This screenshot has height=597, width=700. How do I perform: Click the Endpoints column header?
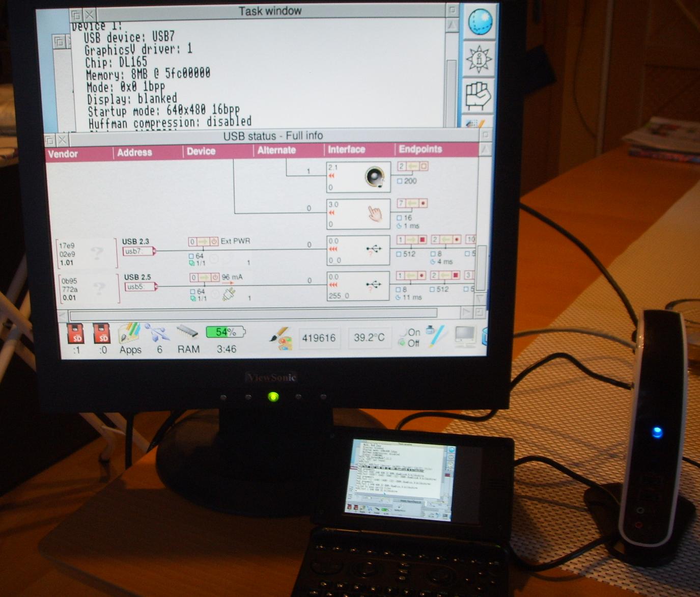point(421,149)
